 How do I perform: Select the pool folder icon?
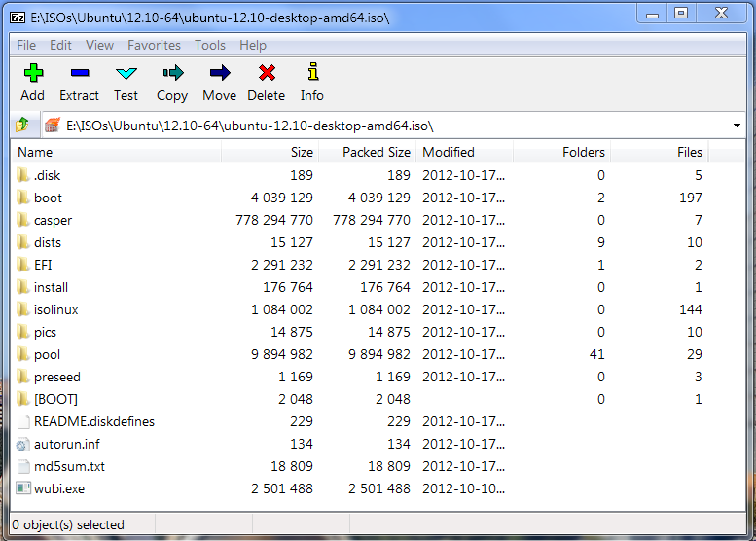[22, 354]
